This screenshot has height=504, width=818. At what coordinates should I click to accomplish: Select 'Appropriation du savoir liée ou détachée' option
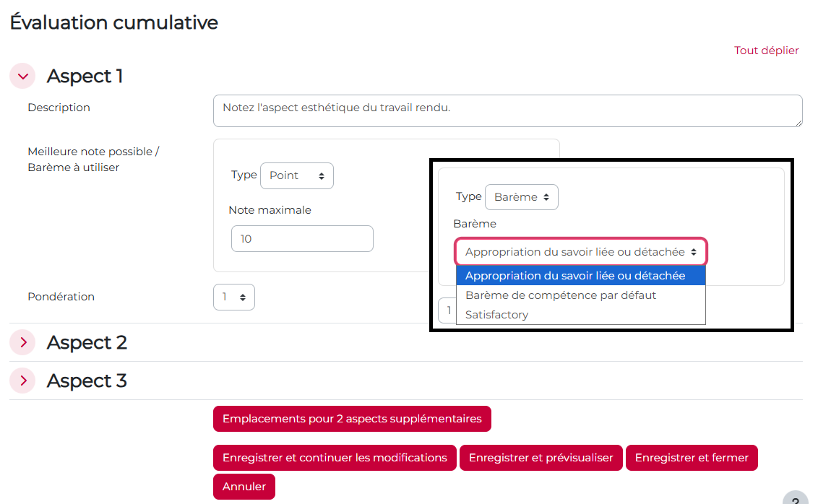coord(575,276)
